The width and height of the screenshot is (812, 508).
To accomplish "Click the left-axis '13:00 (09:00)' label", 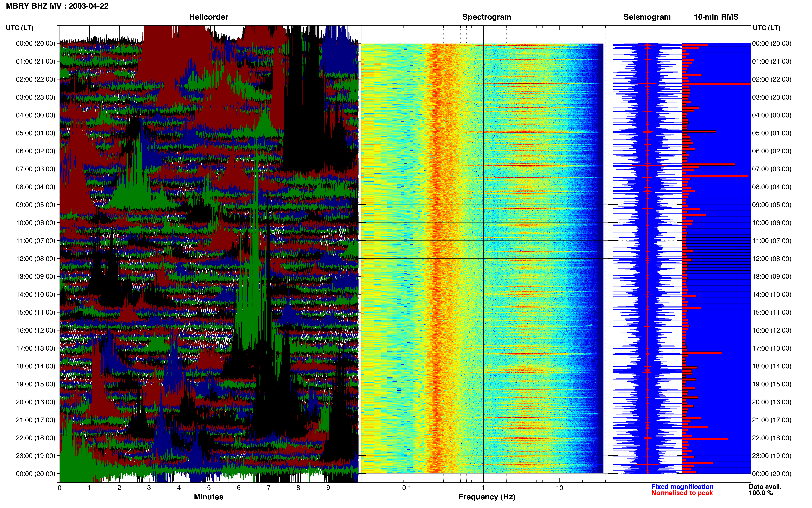I will [x=36, y=277].
